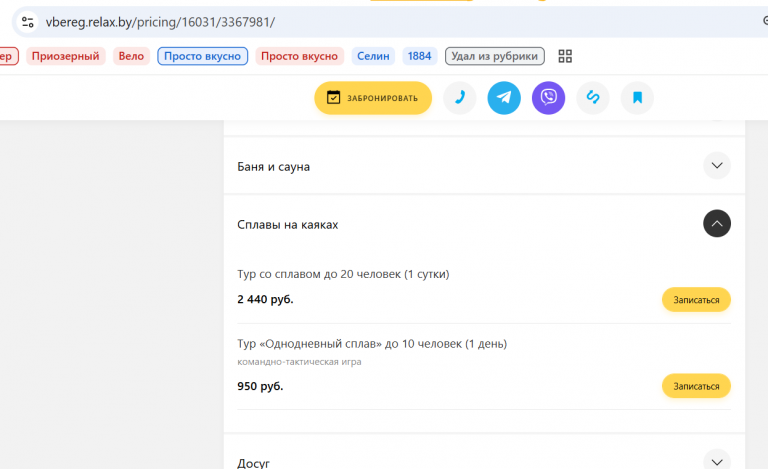Open the red Просто вкусно bookmark
768x469 pixels.
[299, 56]
